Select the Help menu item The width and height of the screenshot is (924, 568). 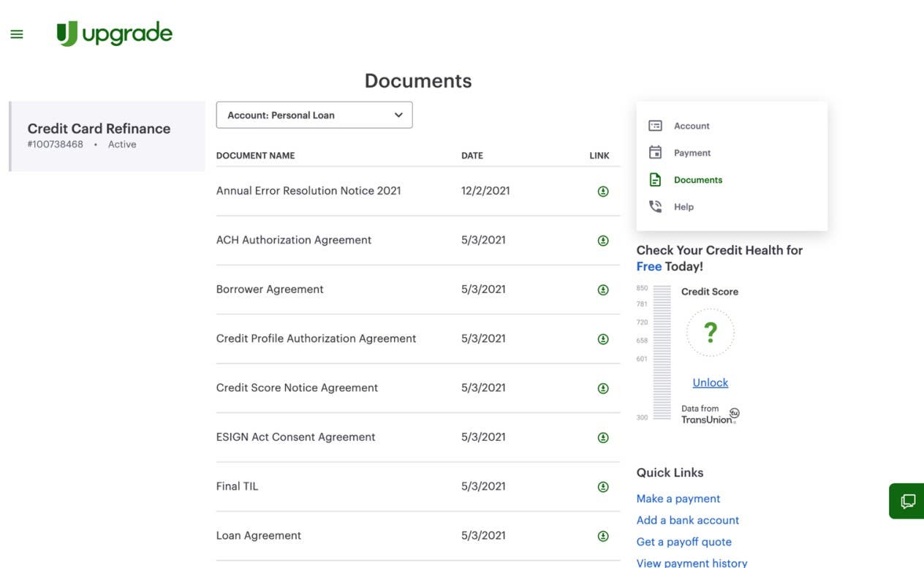(x=683, y=207)
